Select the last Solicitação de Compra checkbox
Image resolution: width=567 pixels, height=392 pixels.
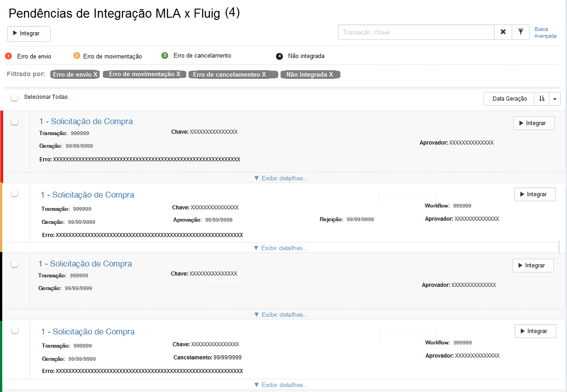pyautogui.click(x=15, y=330)
